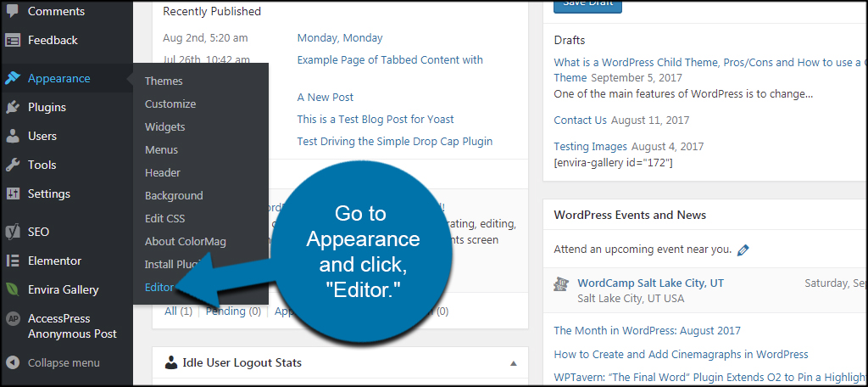Select Widgets in the Appearance submenu
The image size is (868, 387).
(x=165, y=127)
